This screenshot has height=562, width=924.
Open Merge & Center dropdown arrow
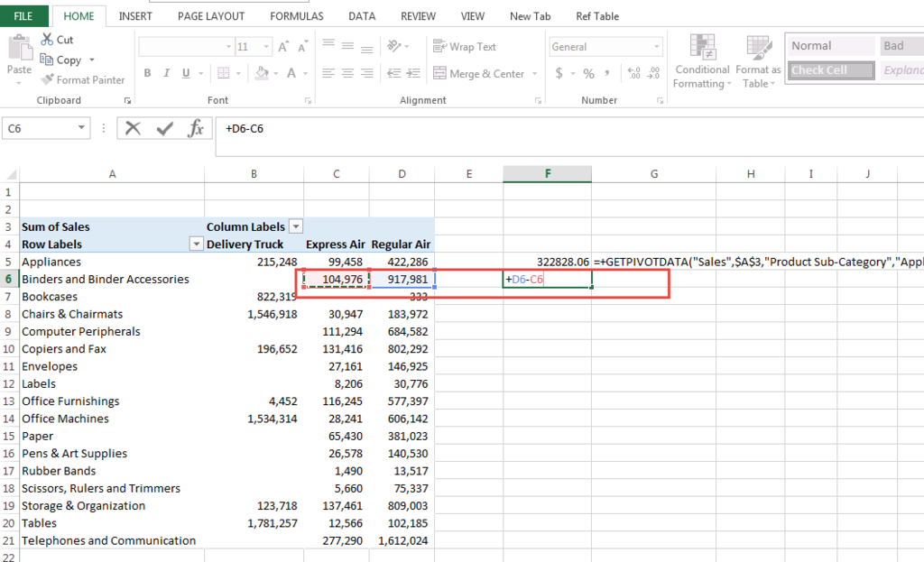tap(534, 74)
